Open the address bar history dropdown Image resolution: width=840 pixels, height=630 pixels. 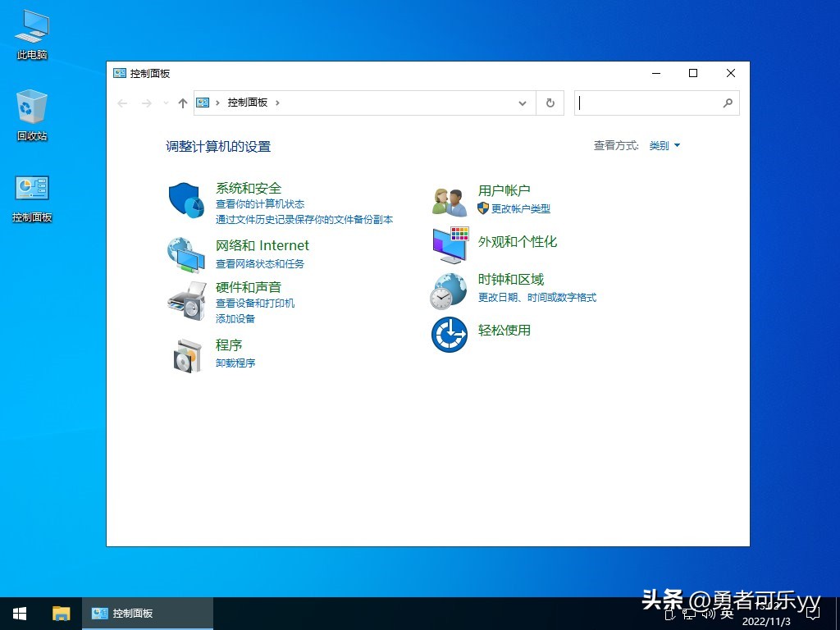[x=523, y=103]
